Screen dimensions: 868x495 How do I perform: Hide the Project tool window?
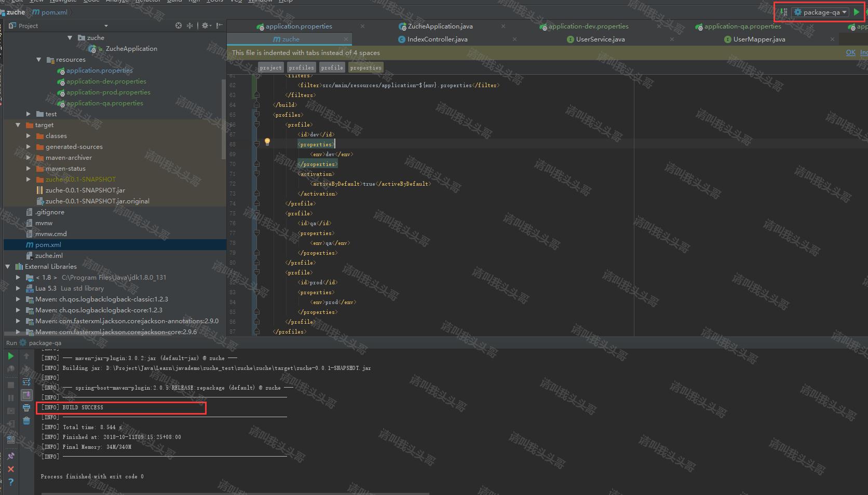tap(220, 25)
